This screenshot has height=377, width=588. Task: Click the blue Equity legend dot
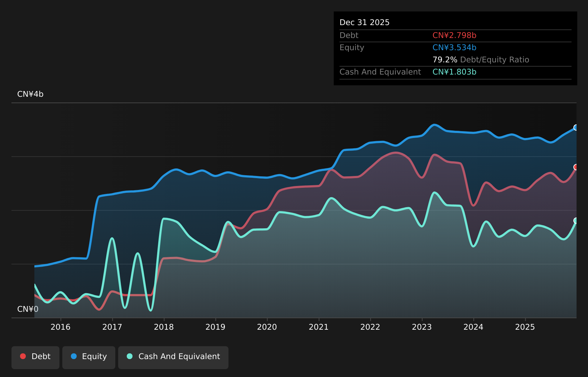click(x=73, y=356)
